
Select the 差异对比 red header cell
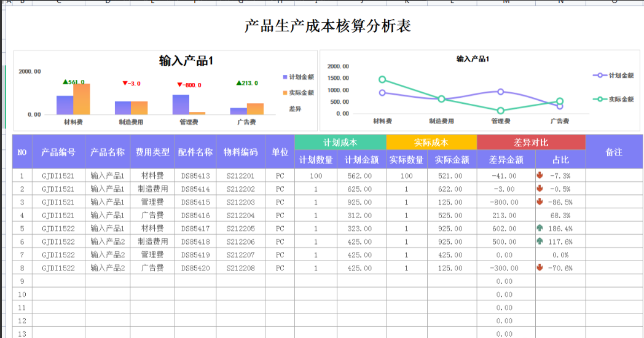531,143
